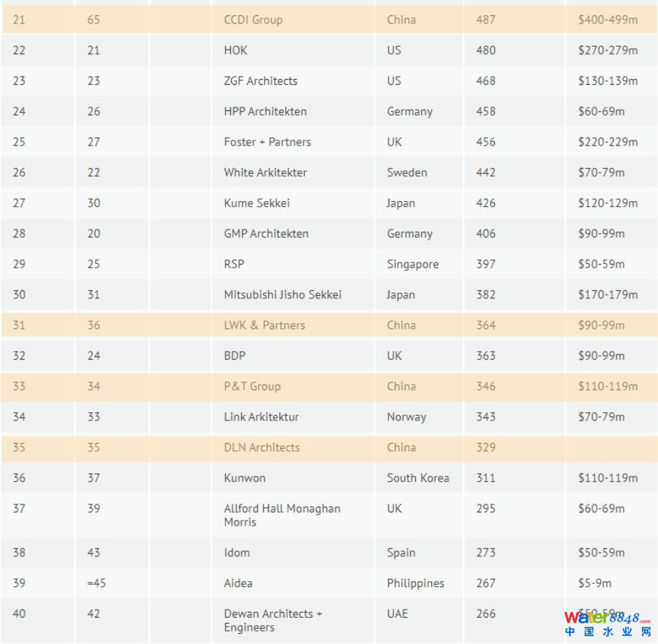Click the Singapore country cell
The image size is (658, 644).
(412, 265)
